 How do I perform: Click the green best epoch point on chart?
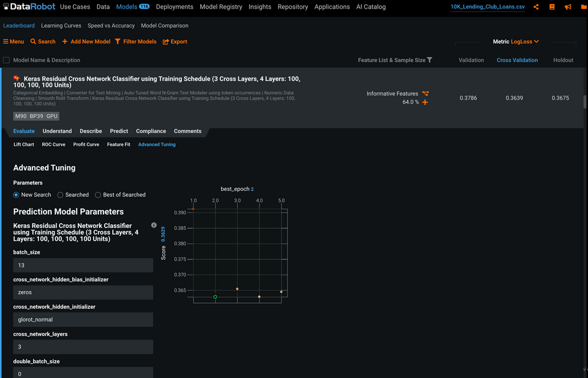[215, 297]
